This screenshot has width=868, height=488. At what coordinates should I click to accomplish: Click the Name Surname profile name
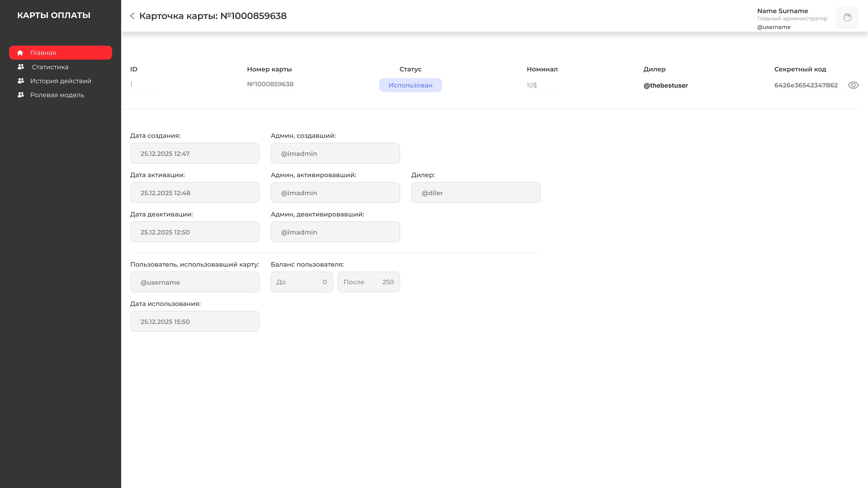[782, 11]
